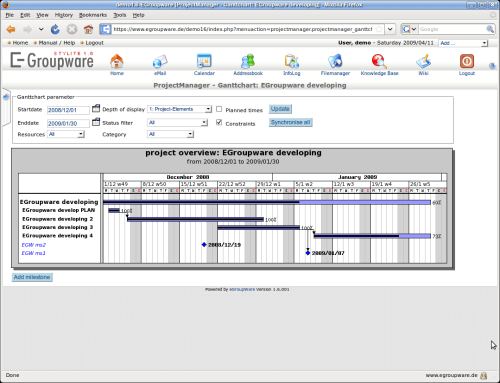This screenshot has width=500, height=383.
Task: Open the Home app icon
Action: pos(117,61)
